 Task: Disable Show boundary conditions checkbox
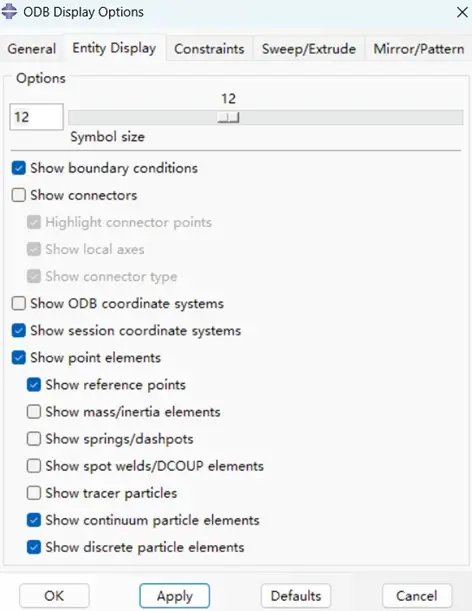click(19, 168)
